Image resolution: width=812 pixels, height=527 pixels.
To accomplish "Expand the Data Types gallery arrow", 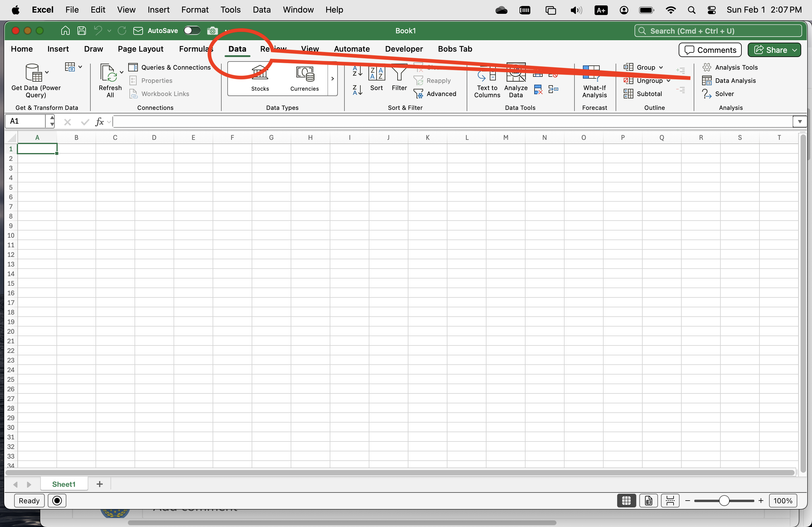I will 332,79.
